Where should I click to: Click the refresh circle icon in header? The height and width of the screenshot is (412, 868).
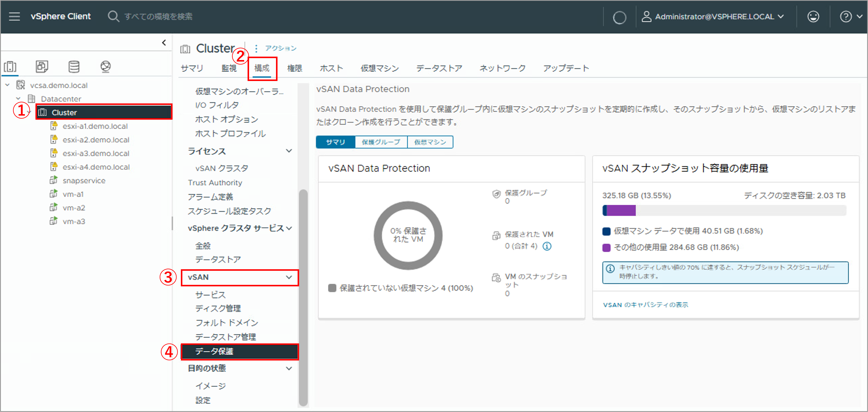(619, 17)
